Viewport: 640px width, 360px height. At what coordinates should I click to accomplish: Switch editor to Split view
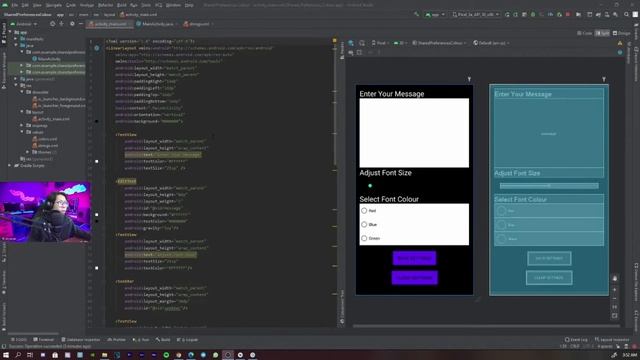tap(602, 33)
